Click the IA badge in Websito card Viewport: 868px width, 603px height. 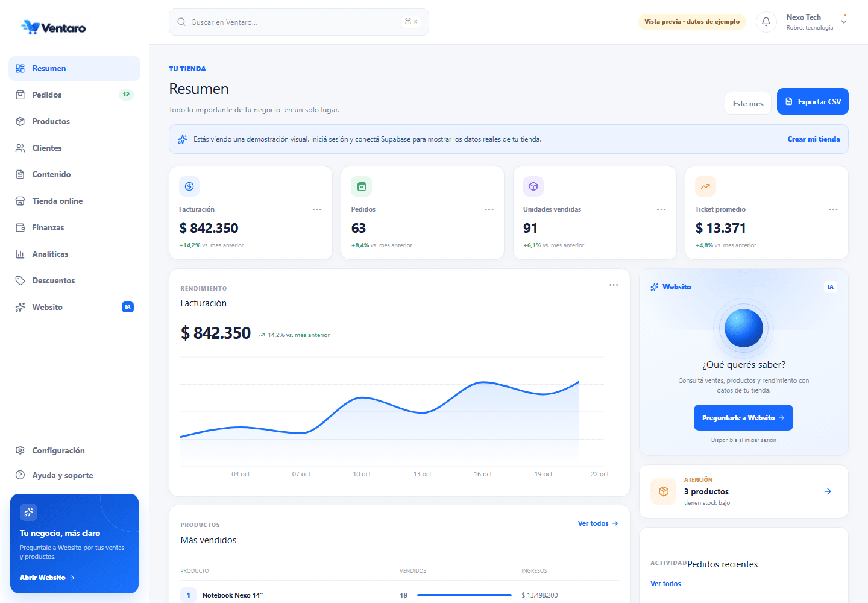coord(831,287)
